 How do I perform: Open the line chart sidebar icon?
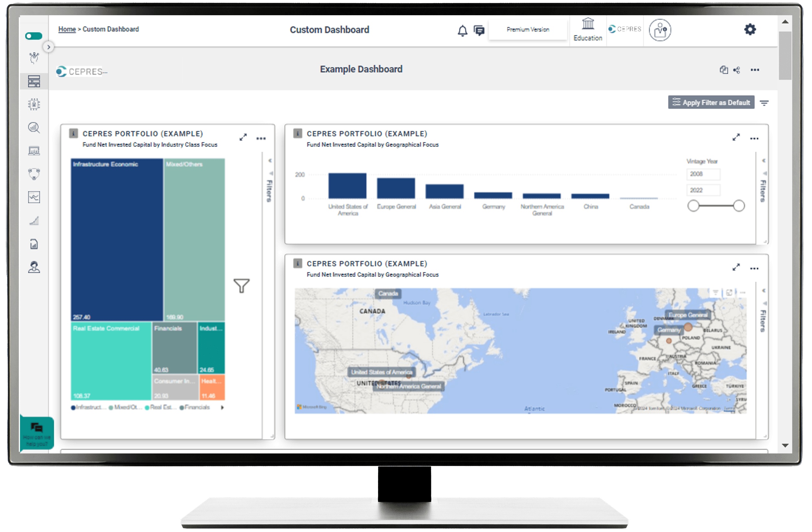point(34,197)
